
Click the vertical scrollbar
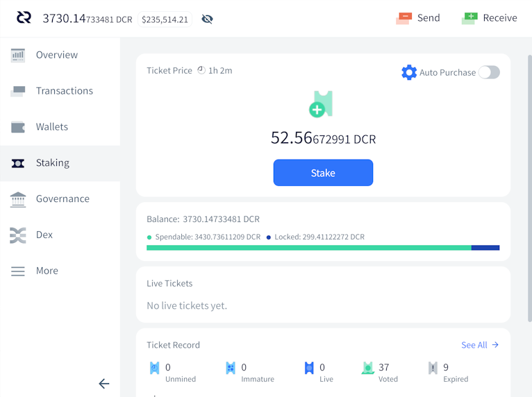(530, 188)
